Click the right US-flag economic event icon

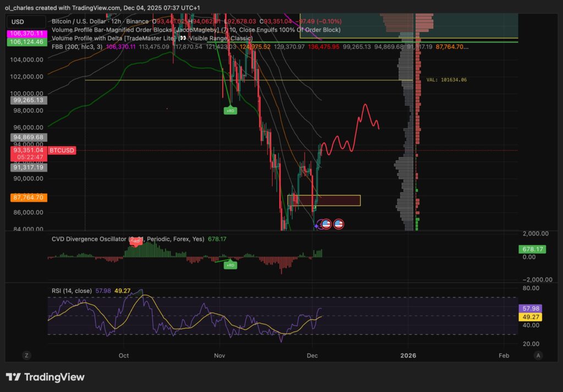339,223
